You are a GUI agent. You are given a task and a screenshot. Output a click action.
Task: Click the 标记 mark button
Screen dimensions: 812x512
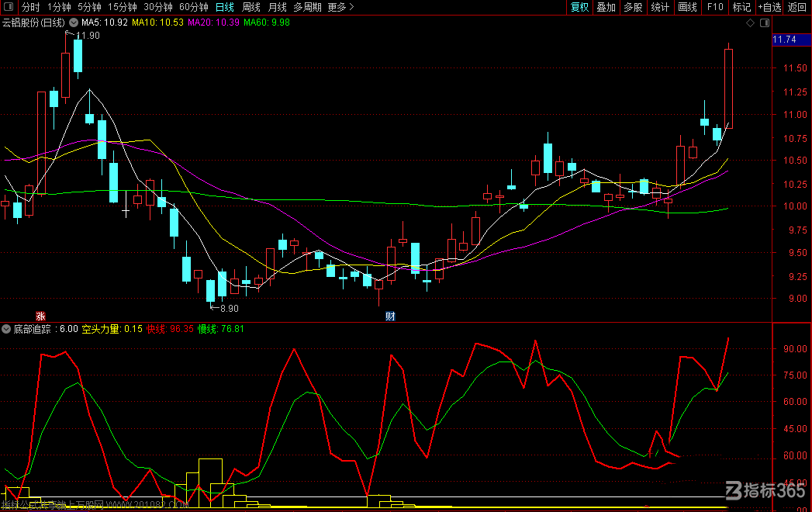tap(741, 7)
